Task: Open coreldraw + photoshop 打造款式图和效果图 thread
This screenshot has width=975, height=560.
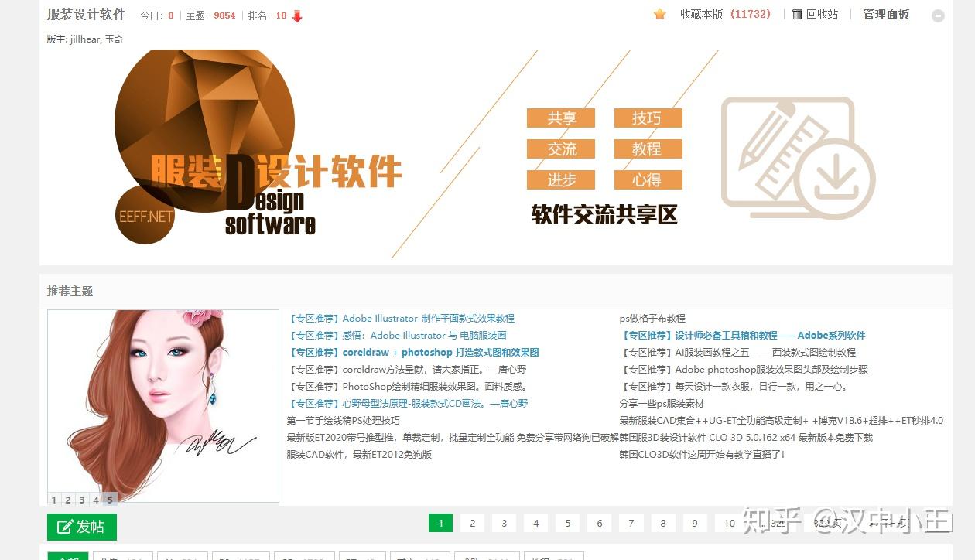Action: (440, 352)
